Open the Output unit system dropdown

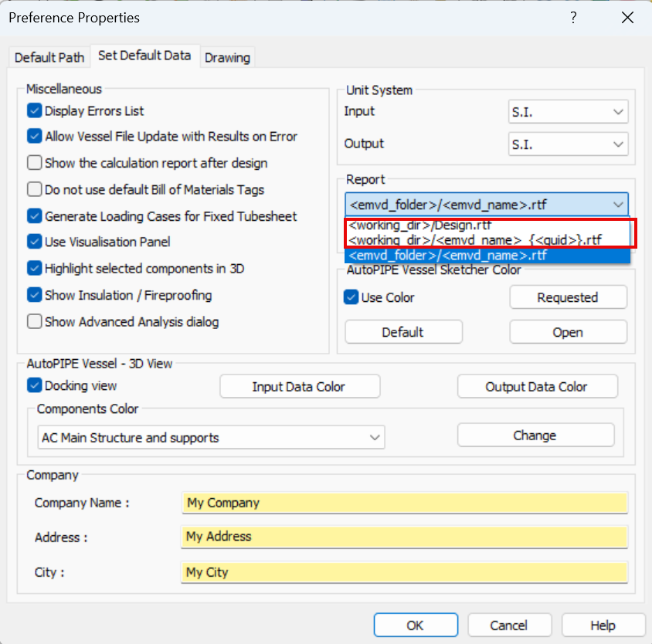568,144
